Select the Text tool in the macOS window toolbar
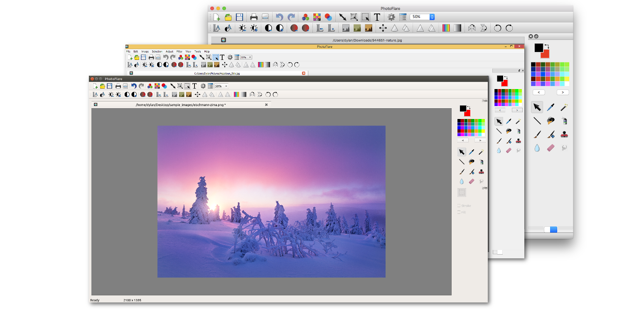The image size is (644, 322). pos(377,17)
